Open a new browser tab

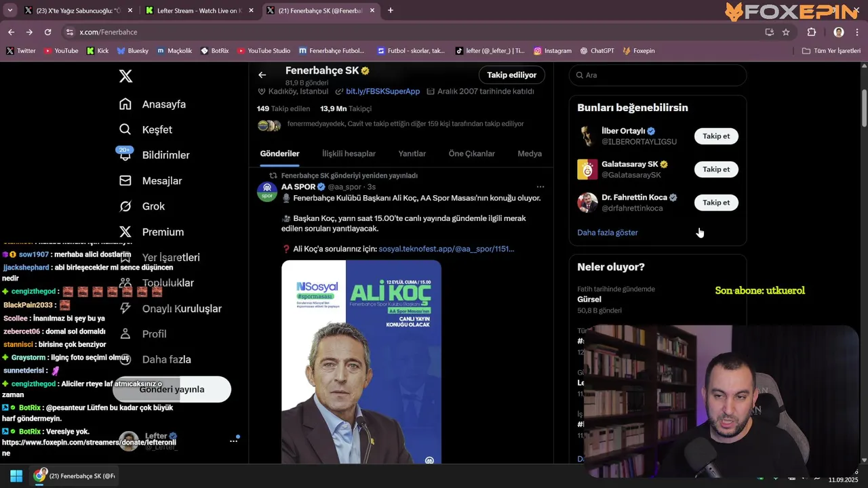pyautogui.click(x=391, y=10)
